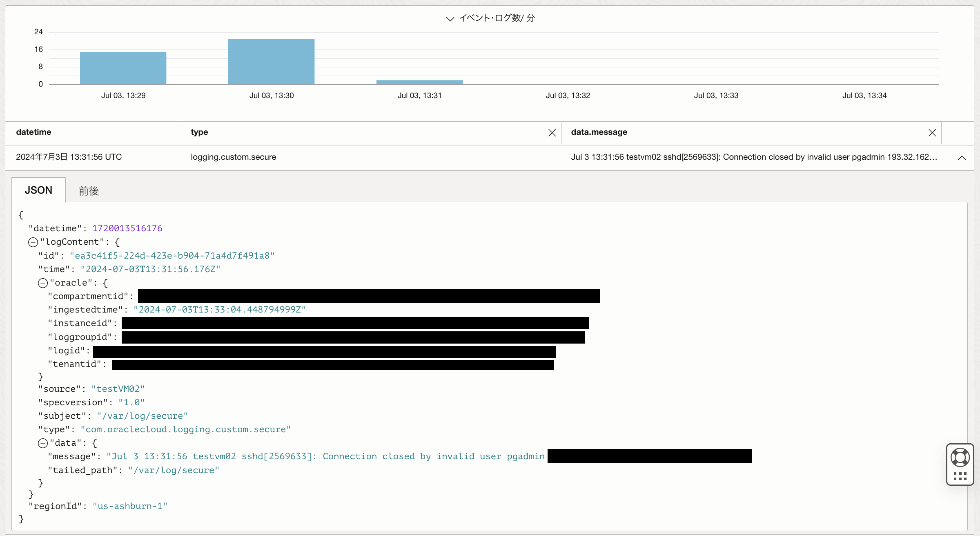The height and width of the screenshot is (536, 980).
Task: Click the life-ring help icon
Action: tap(960, 457)
